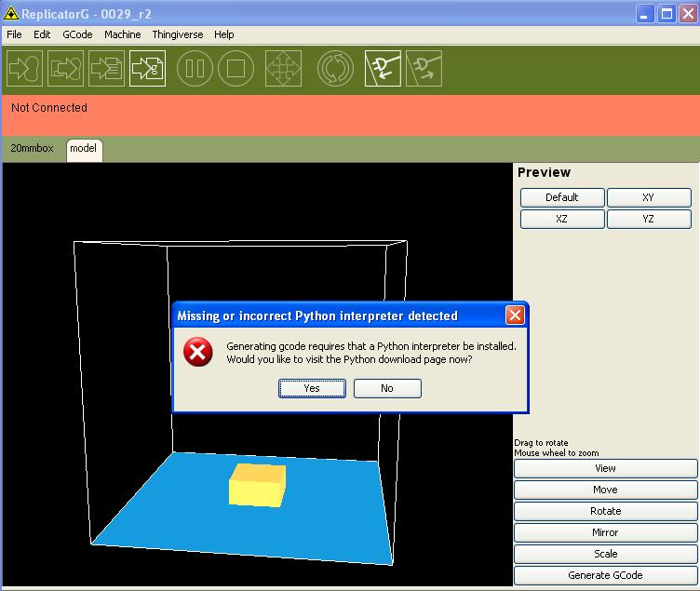The image size is (700, 591).
Task: Open the File menu
Action: coord(14,34)
